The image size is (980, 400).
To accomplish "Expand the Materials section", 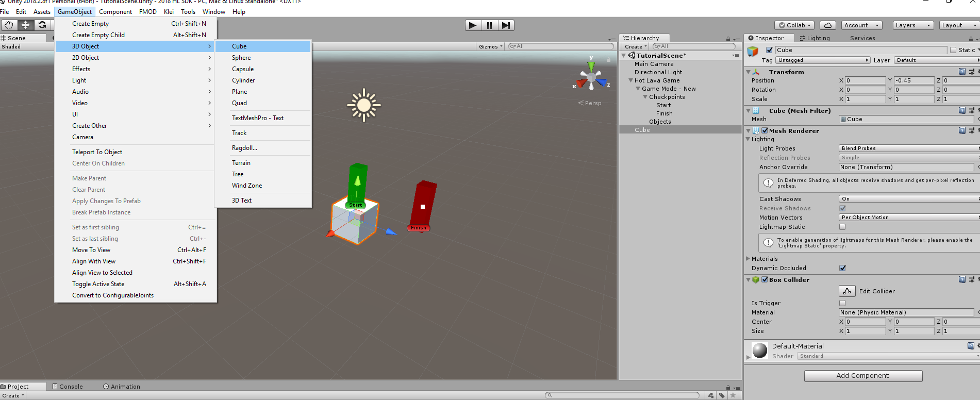I will (748, 259).
